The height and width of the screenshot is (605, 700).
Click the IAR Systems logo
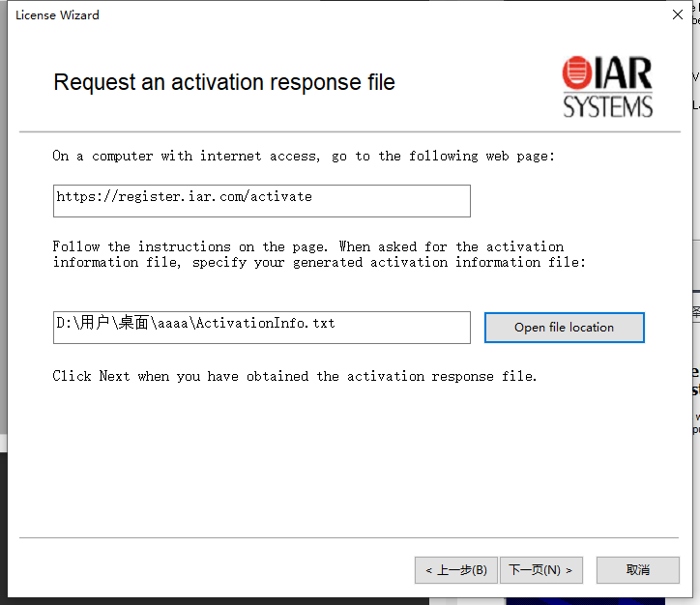[607, 87]
